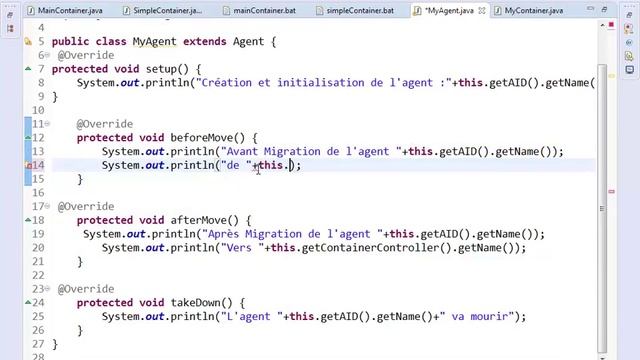Click the error marker on line 14

28,165
